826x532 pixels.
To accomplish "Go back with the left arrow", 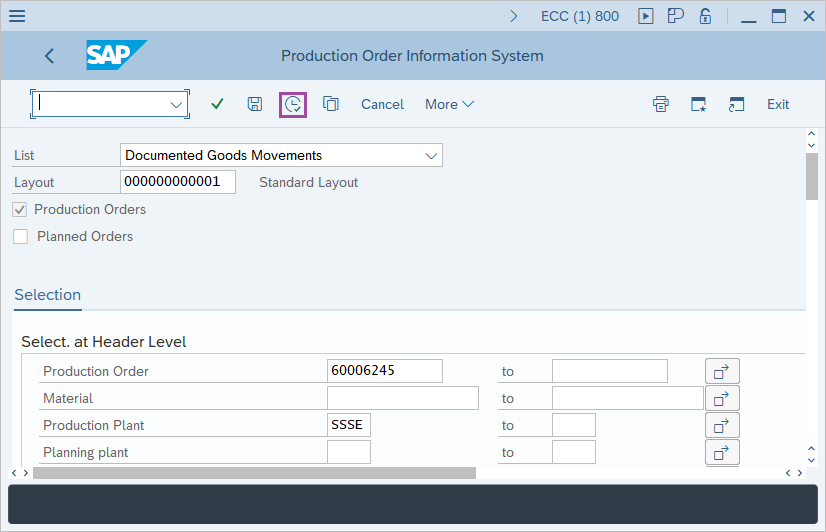I will (x=50, y=56).
